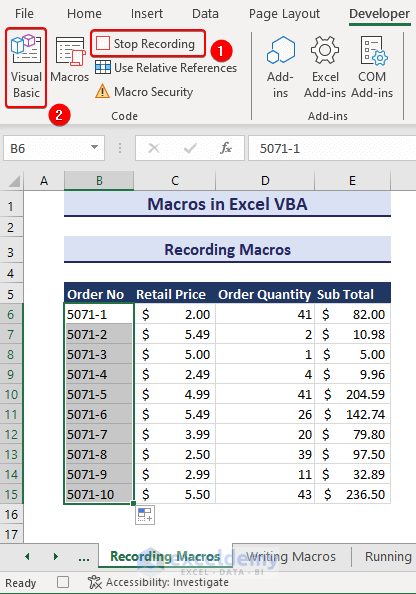Click the Select All corner triangle

pyautogui.click(x=14, y=181)
